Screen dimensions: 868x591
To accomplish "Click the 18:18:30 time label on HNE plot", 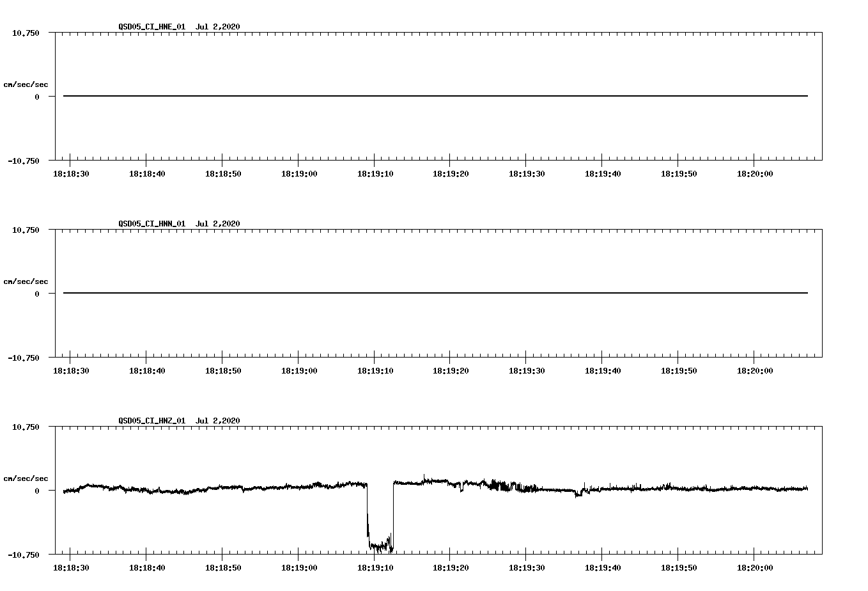I will (x=71, y=173).
